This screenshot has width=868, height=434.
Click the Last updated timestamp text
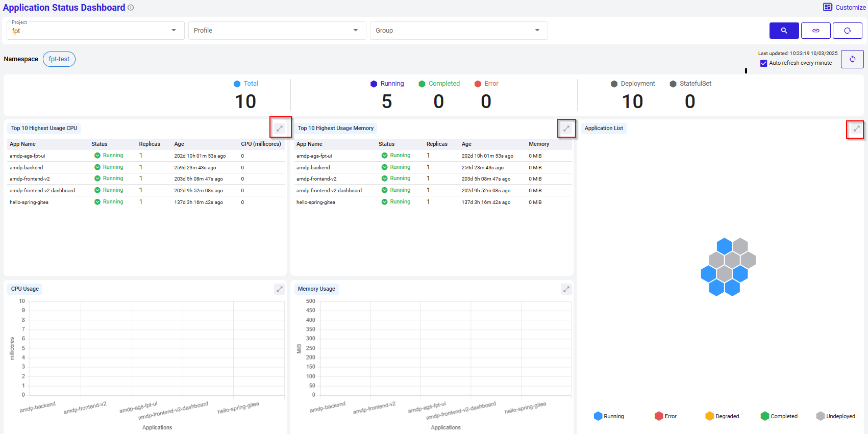[x=798, y=53]
